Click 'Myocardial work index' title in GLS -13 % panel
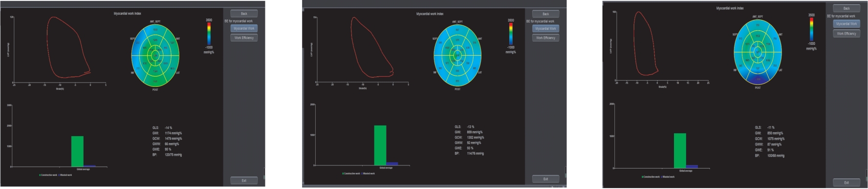The height and width of the screenshot is (189, 868). pyautogui.click(x=430, y=14)
